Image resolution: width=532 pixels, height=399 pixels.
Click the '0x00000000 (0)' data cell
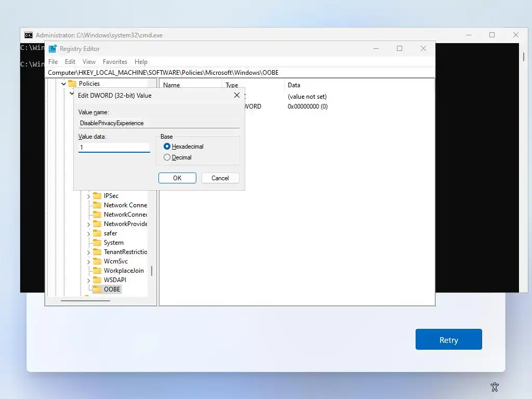click(x=308, y=106)
